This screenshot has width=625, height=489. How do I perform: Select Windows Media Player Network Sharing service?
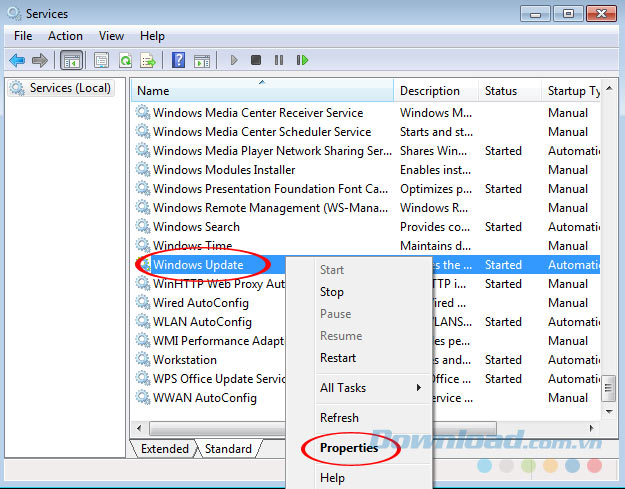coord(368,151)
